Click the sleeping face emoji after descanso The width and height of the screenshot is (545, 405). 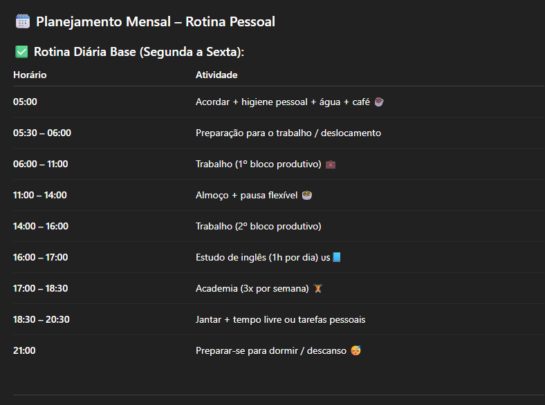[356, 350]
